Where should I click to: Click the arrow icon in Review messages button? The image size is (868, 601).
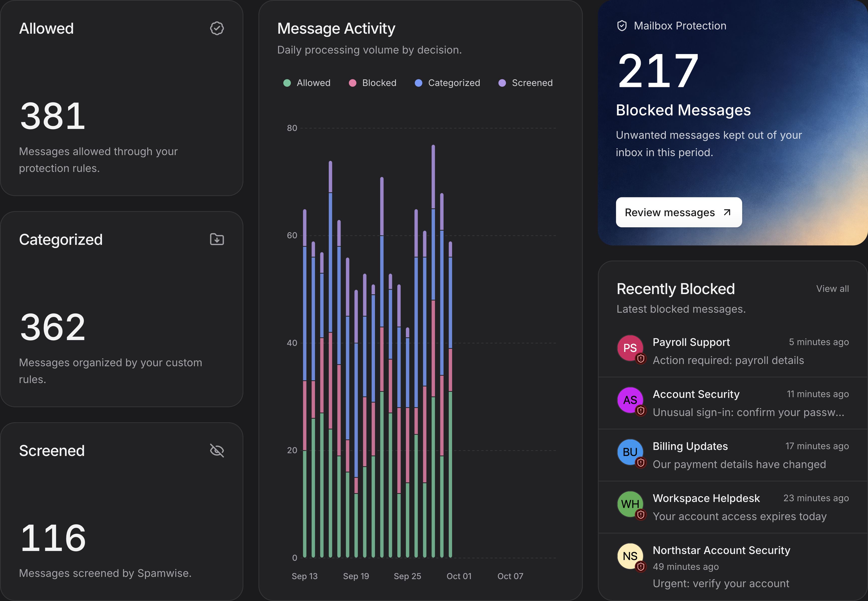point(727,212)
